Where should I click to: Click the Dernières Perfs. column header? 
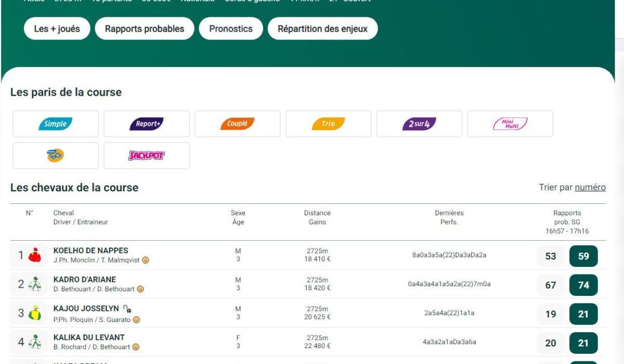[449, 217]
